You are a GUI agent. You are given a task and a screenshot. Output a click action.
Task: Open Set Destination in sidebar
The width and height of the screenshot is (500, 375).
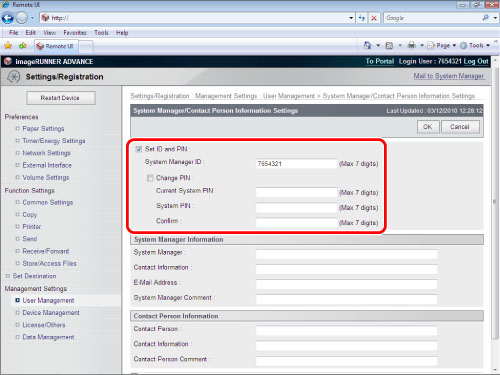(34, 276)
